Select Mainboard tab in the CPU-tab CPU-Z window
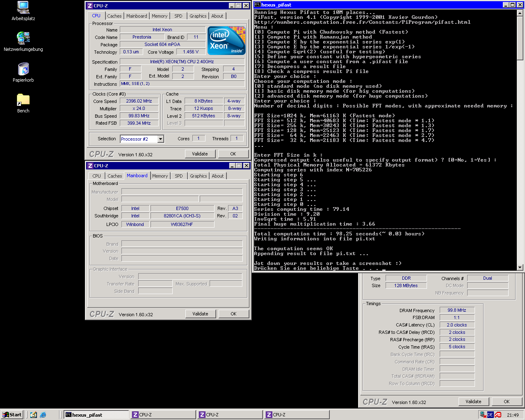This screenshot has width=525, height=420. [137, 16]
